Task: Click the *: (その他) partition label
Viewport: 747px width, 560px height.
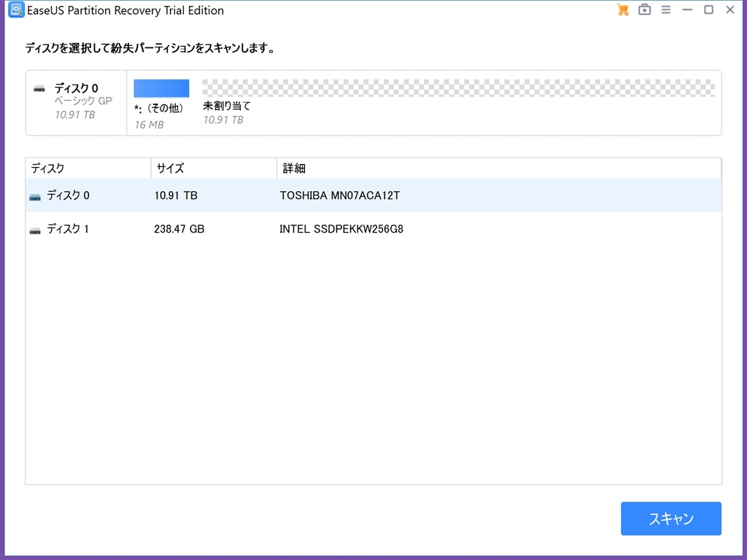Action: point(158,109)
